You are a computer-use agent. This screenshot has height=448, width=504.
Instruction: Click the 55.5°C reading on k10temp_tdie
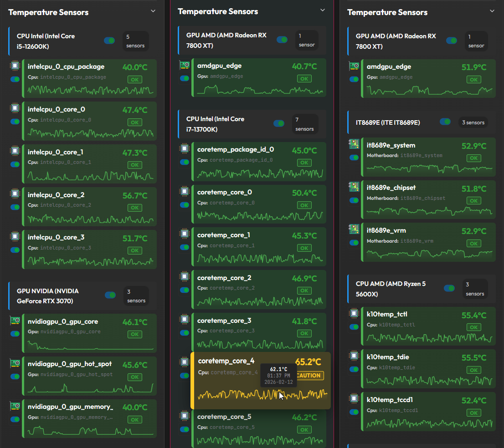coord(474,358)
